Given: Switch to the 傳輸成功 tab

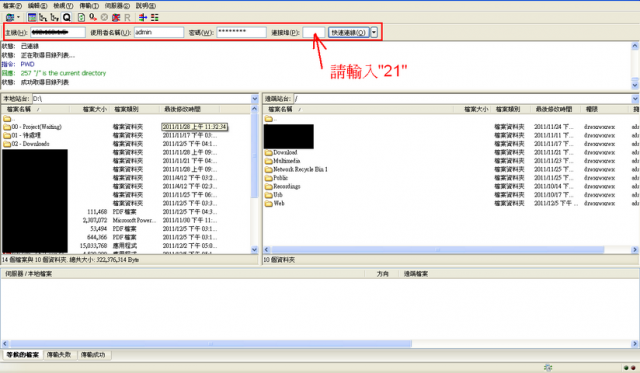Looking at the screenshot, I should (x=93, y=355).
